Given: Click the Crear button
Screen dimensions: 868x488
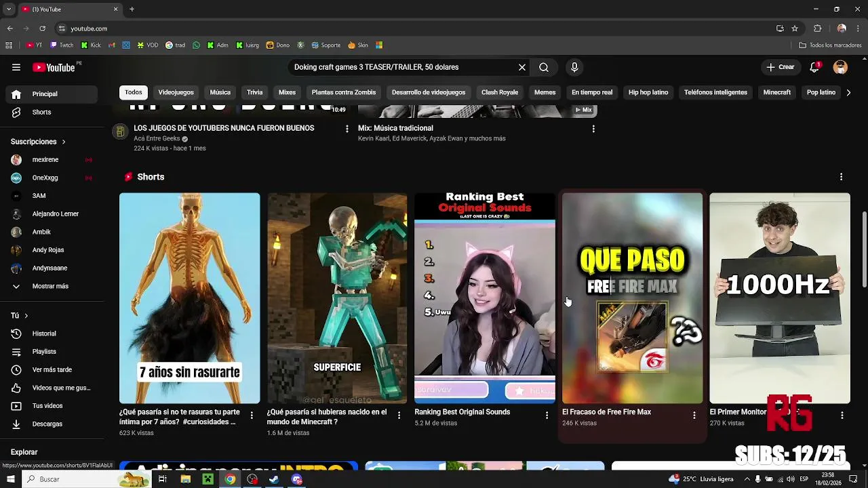Looking at the screenshot, I should click(780, 67).
